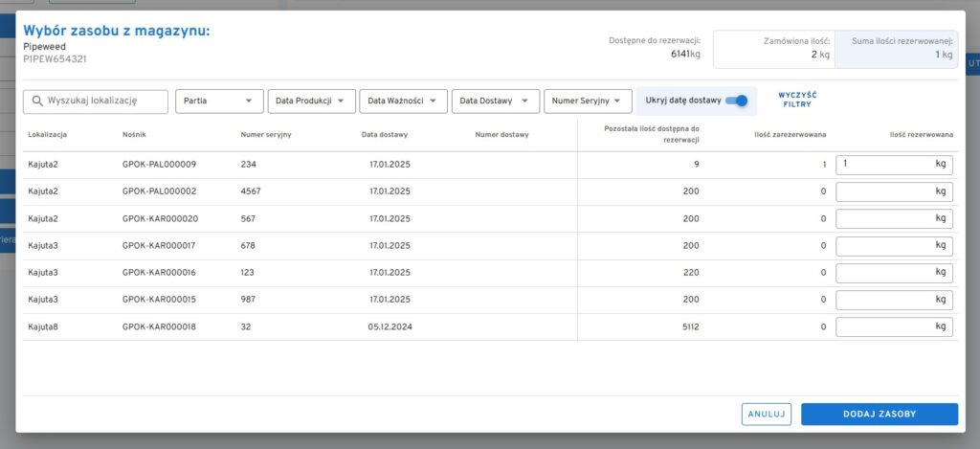Click the Wyczyść Filtry link
This screenshot has width=980, height=449.
pyautogui.click(x=796, y=100)
